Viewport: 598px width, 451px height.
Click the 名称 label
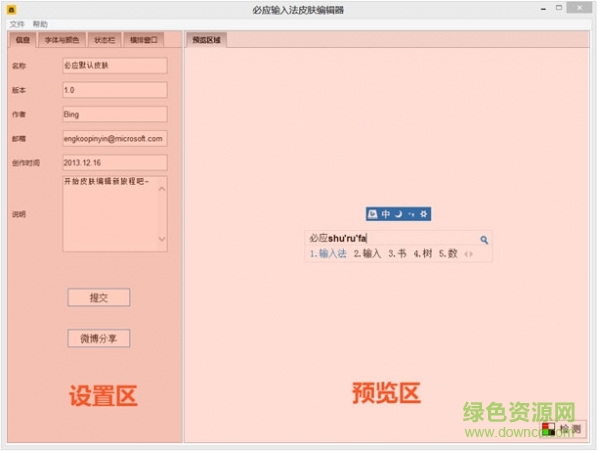click(x=19, y=66)
